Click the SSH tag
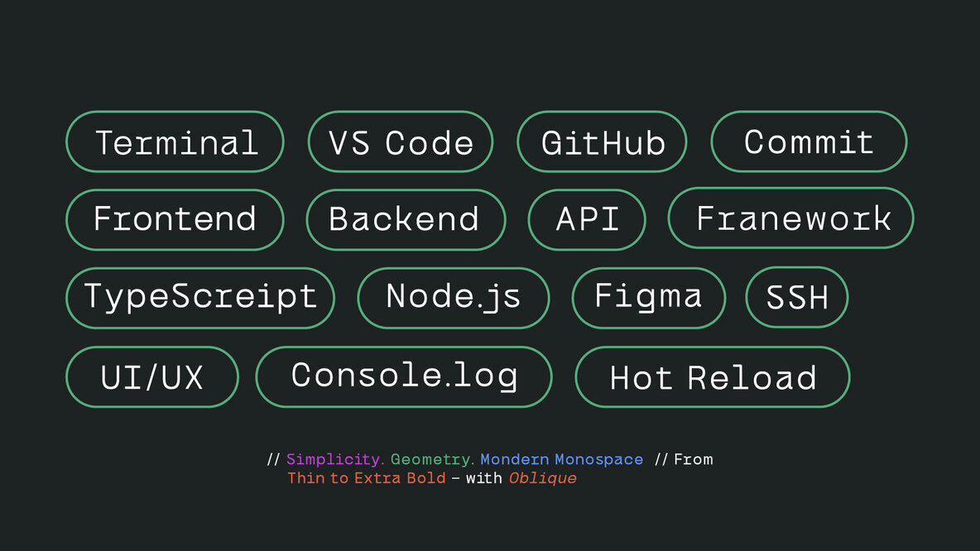980x551 pixels. coord(797,297)
